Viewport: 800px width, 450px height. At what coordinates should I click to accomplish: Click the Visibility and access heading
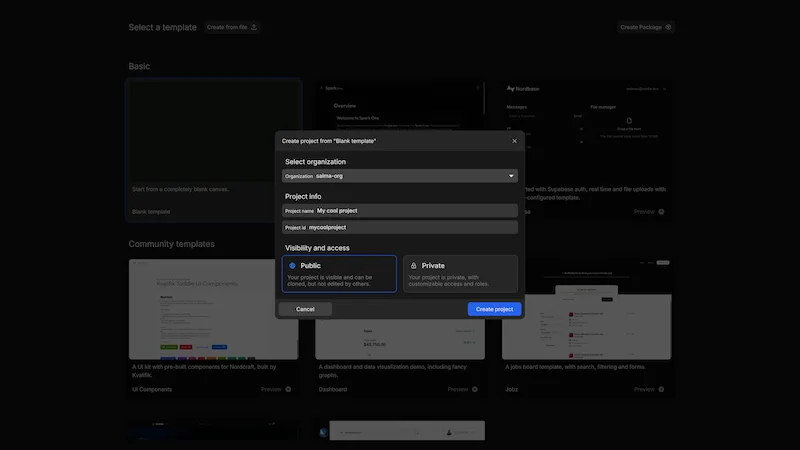pyautogui.click(x=317, y=248)
